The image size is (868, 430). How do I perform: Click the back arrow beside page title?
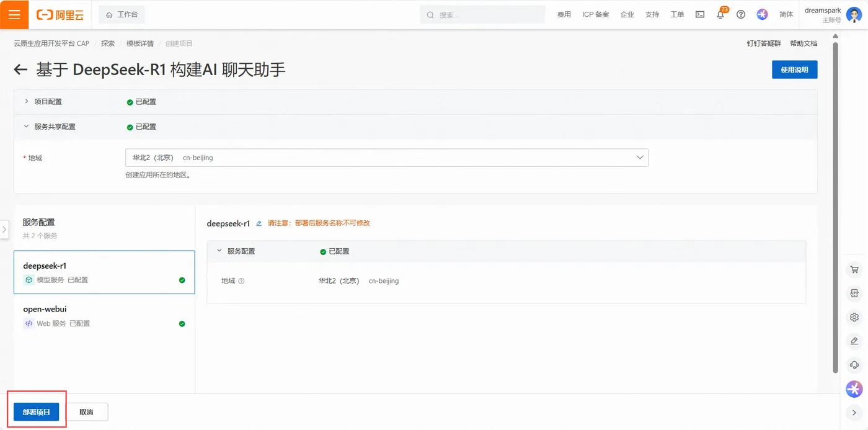coord(21,69)
